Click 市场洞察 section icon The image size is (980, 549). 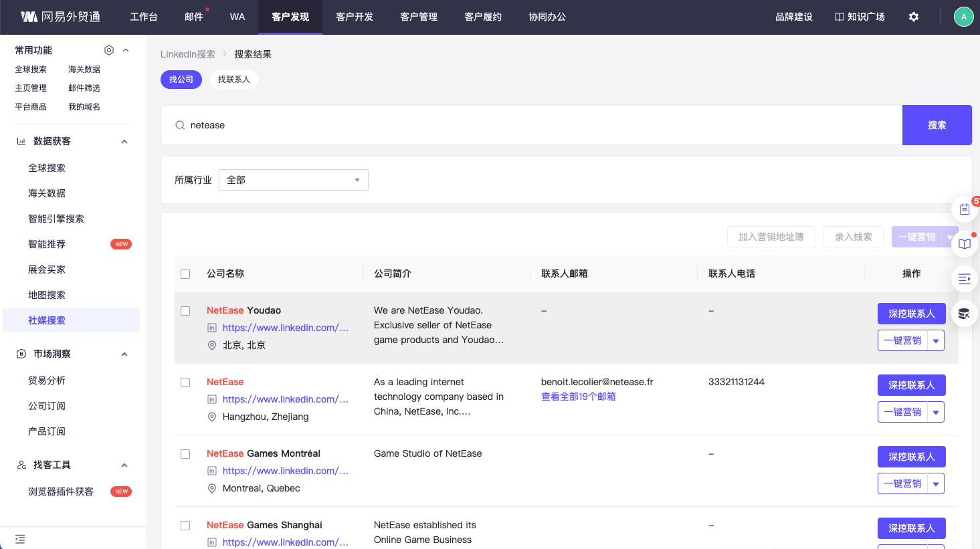pos(21,354)
